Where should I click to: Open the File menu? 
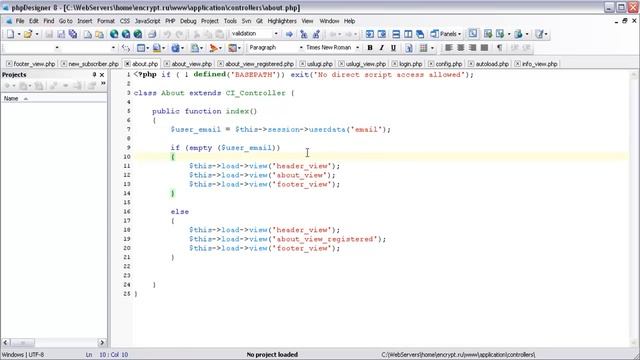pos(20,21)
